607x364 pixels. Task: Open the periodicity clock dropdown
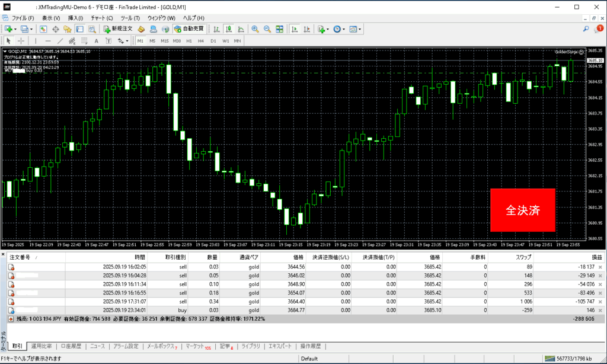pyautogui.click(x=343, y=28)
